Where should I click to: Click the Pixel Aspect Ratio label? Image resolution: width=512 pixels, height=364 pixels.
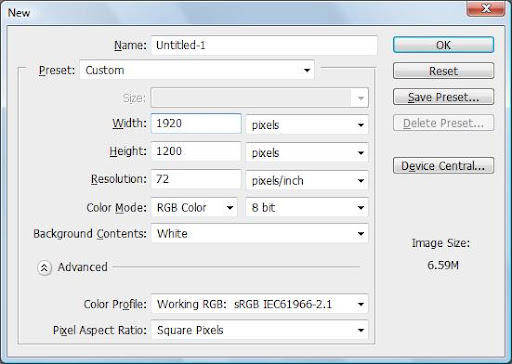point(100,330)
